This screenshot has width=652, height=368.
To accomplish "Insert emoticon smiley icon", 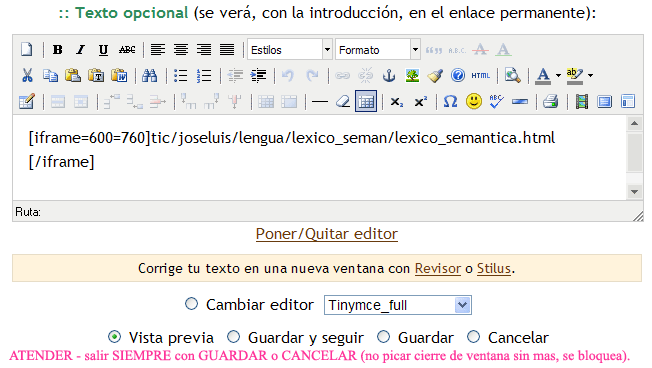I will tap(474, 101).
